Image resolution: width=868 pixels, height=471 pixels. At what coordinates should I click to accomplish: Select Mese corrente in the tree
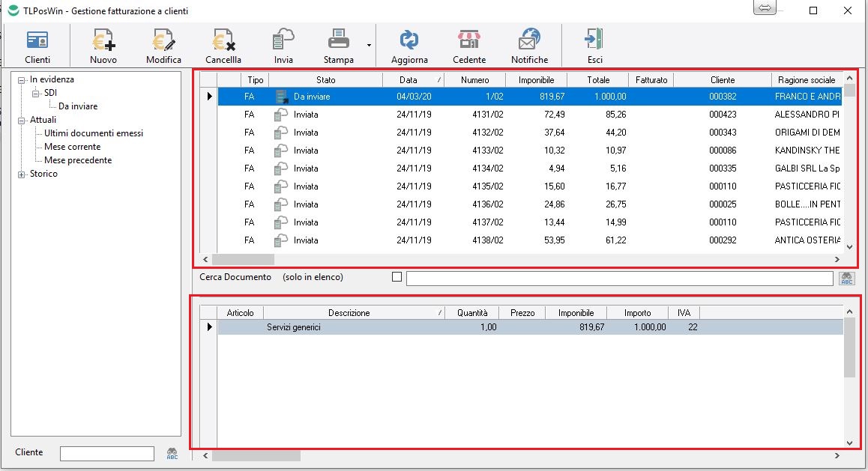[x=72, y=147]
